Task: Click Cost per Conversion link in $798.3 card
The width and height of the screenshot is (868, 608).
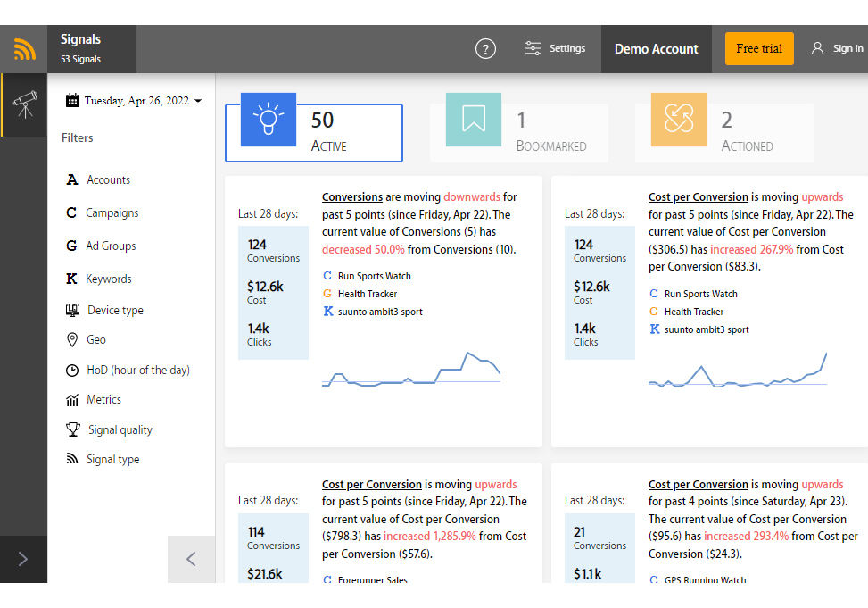Action: (371, 484)
